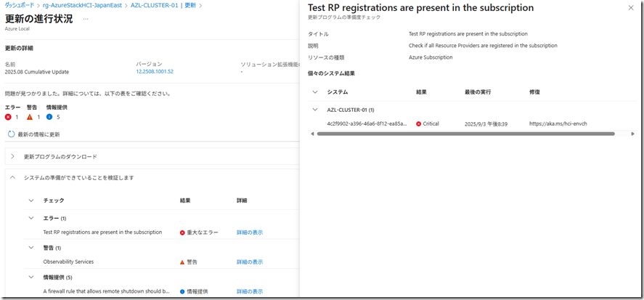Click the 最新の情報に更新 label
The width and height of the screenshot is (644, 300).
(x=39, y=134)
